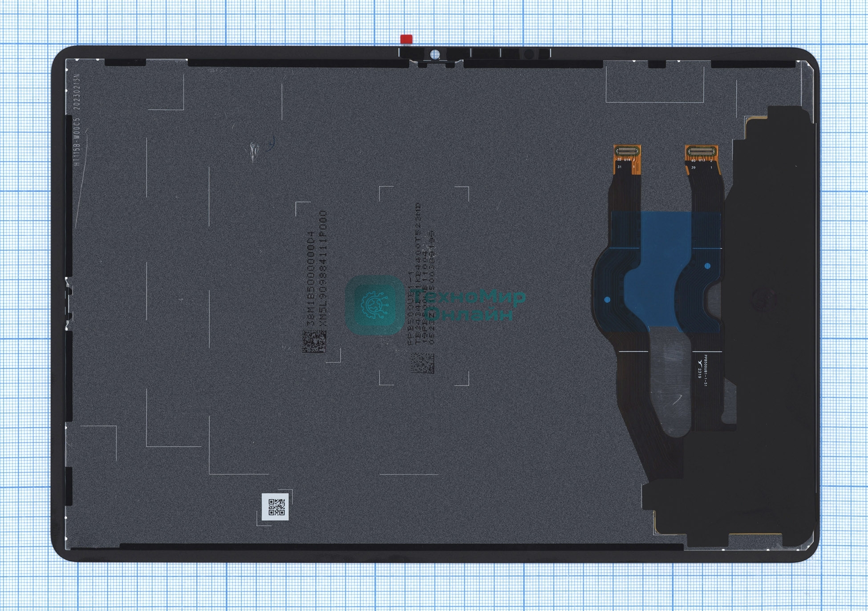Click the 38M1B50000004 serial number text
The width and height of the screenshot is (868, 611).
tap(312, 278)
